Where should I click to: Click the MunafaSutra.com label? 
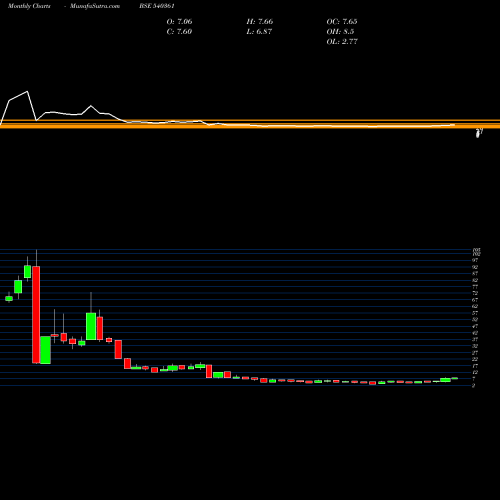95,6
